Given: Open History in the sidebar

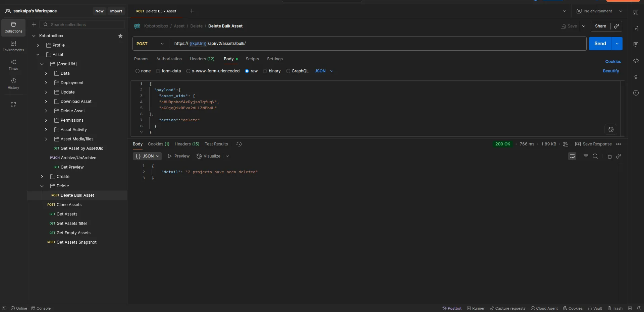Looking at the screenshot, I should click(13, 84).
